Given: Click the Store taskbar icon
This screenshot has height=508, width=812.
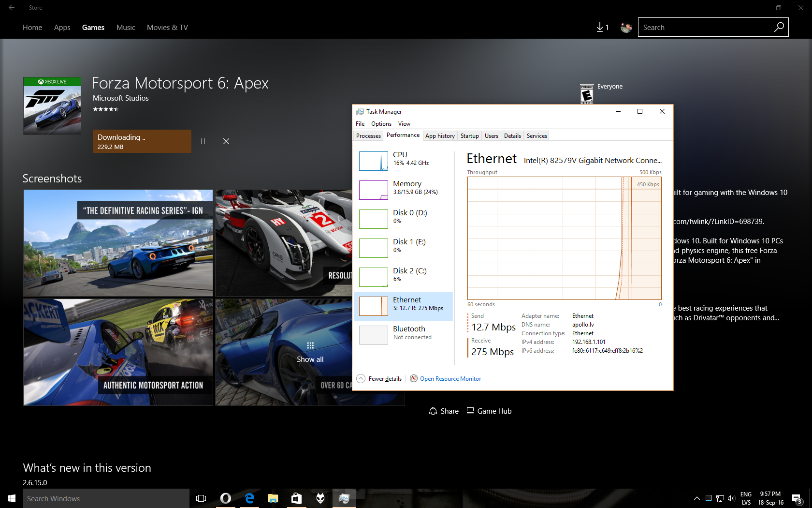Looking at the screenshot, I should (x=296, y=498).
